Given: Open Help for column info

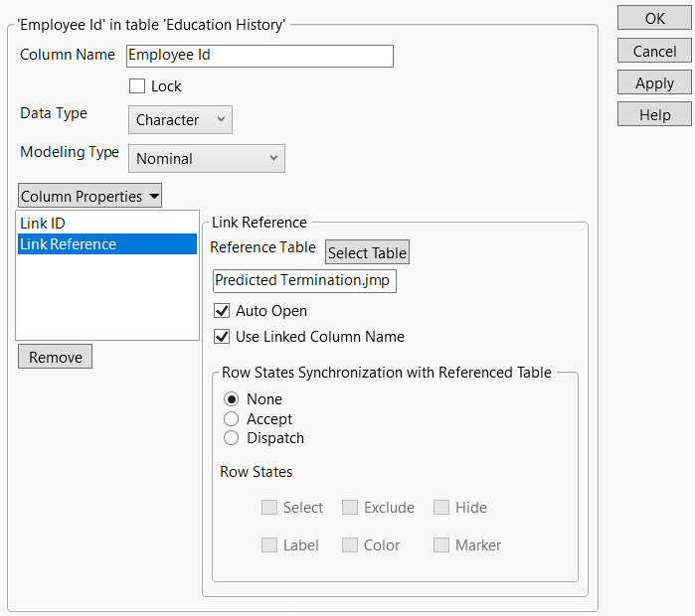Looking at the screenshot, I should [654, 114].
